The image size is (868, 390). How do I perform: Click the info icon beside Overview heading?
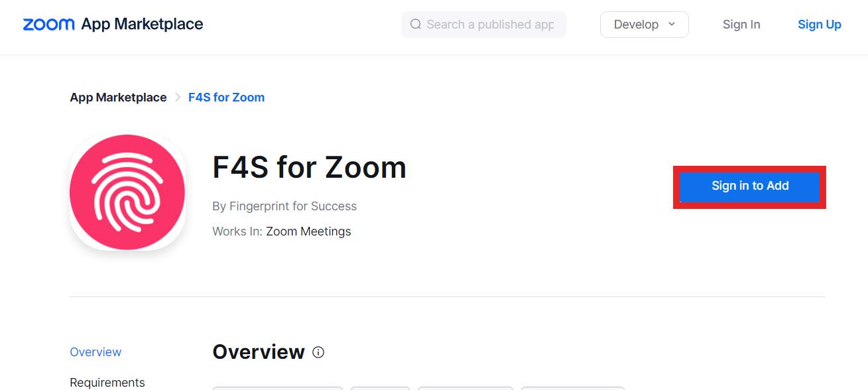pyautogui.click(x=318, y=352)
